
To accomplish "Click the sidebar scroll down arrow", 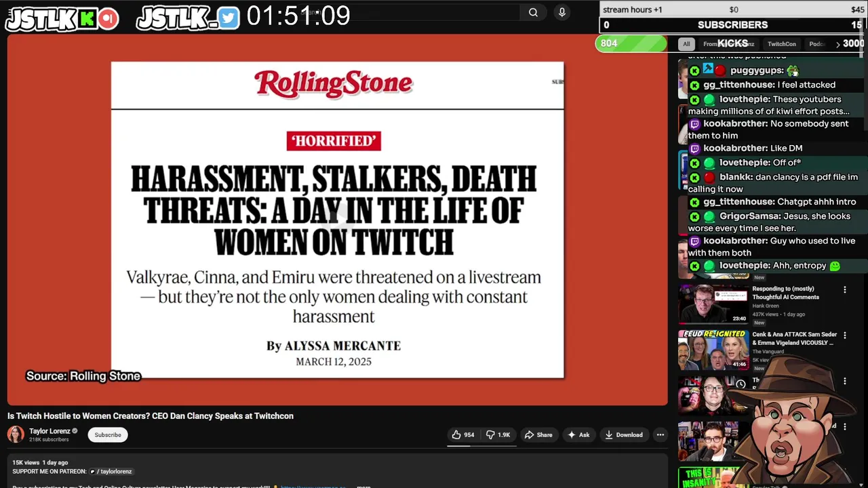I will tap(863, 484).
